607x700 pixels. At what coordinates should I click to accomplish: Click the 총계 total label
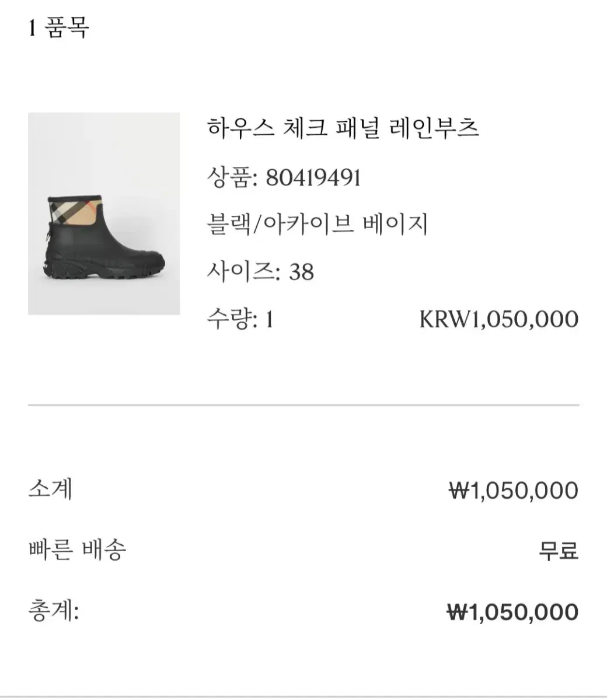[53, 610]
